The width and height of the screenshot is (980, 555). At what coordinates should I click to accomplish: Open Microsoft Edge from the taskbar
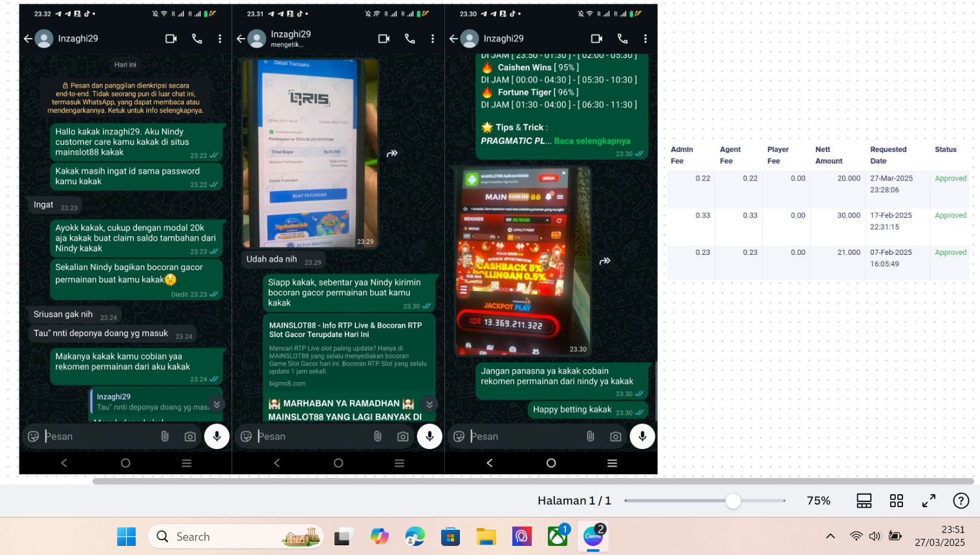[415, 536]
